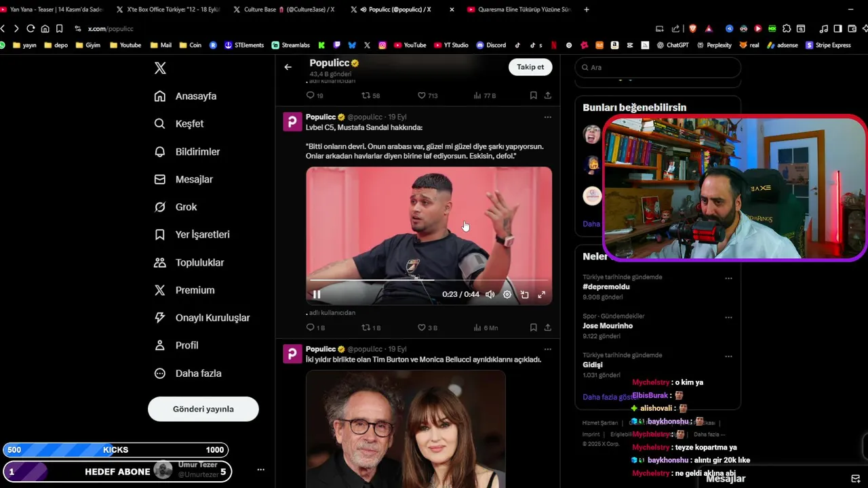Seek on the video progress bar
Screen dimensions: 868x488
click(429, 279)
